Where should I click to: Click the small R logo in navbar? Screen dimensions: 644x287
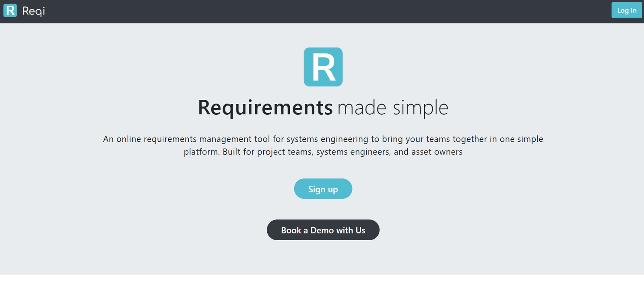click(10, 10)
